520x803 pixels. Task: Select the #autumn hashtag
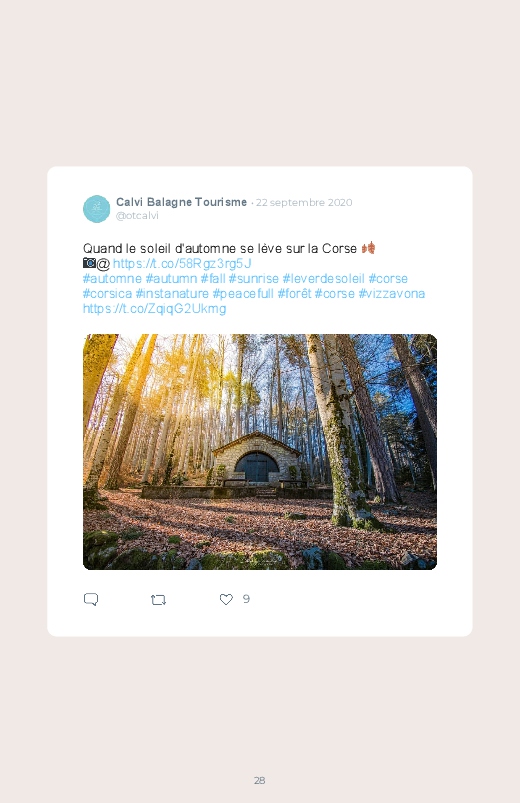click(171, 279)
